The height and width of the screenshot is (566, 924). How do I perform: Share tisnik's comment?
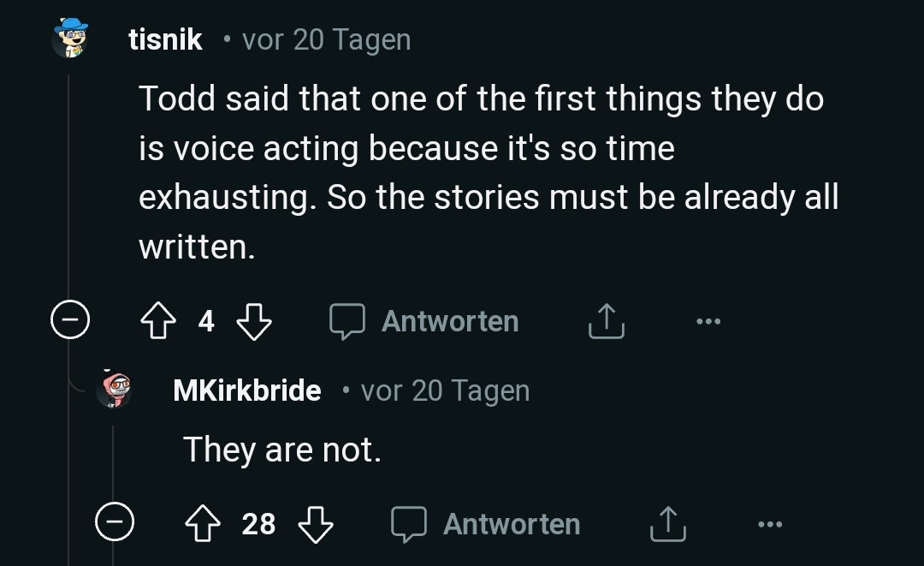[x=607, y=322]
